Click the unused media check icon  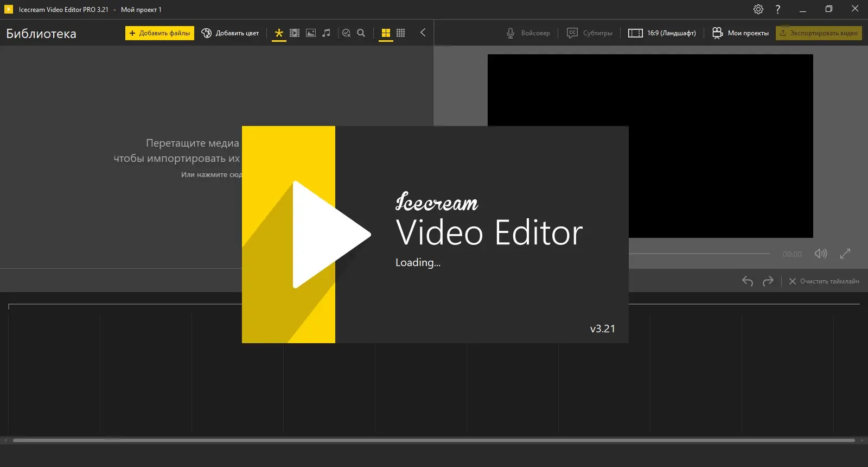(x=346, y=33)
